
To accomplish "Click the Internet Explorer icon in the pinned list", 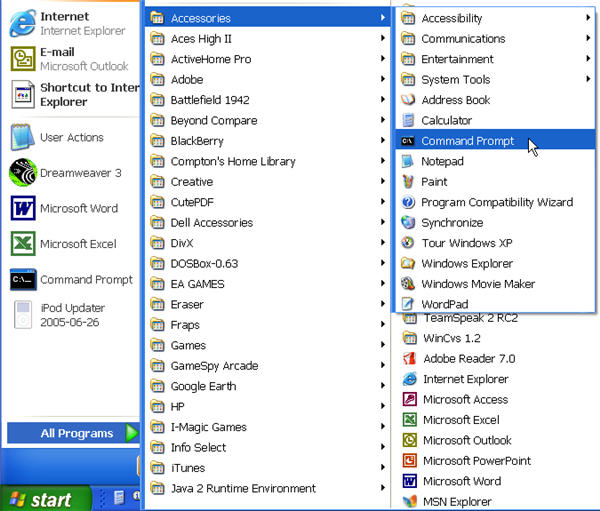I will click(x=22, y=23).
